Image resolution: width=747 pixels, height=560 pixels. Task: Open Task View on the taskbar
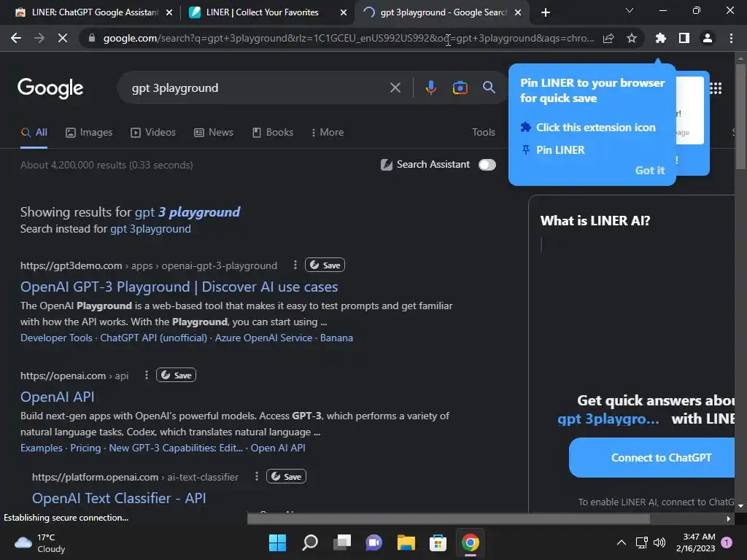tap(342, 542)
